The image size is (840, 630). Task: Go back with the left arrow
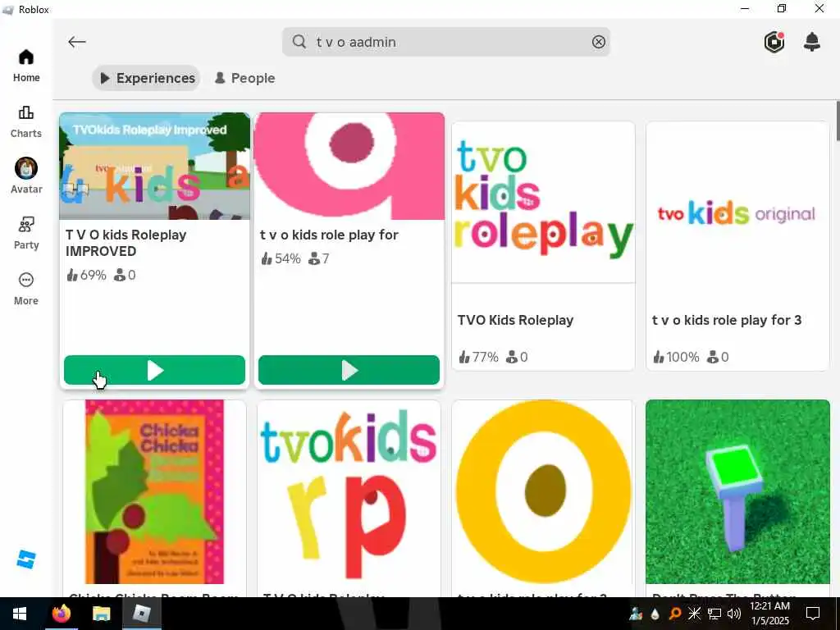(76, 42)
